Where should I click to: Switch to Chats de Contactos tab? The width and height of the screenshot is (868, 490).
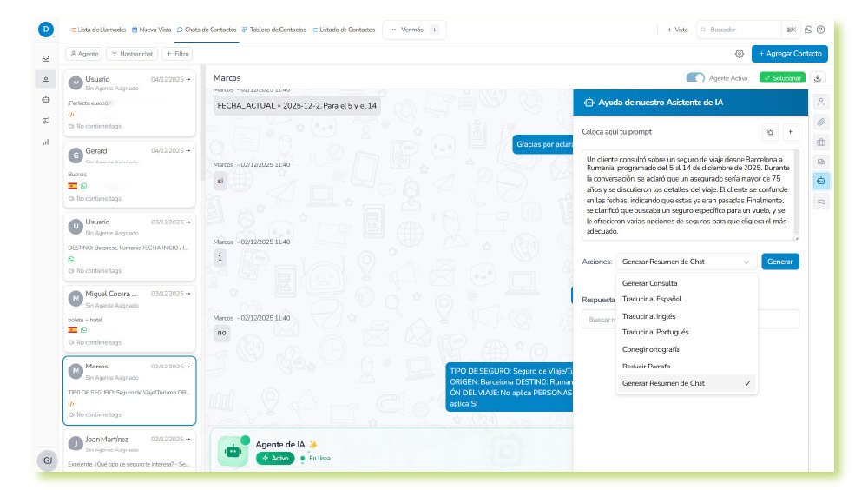[x=207, y=30]
